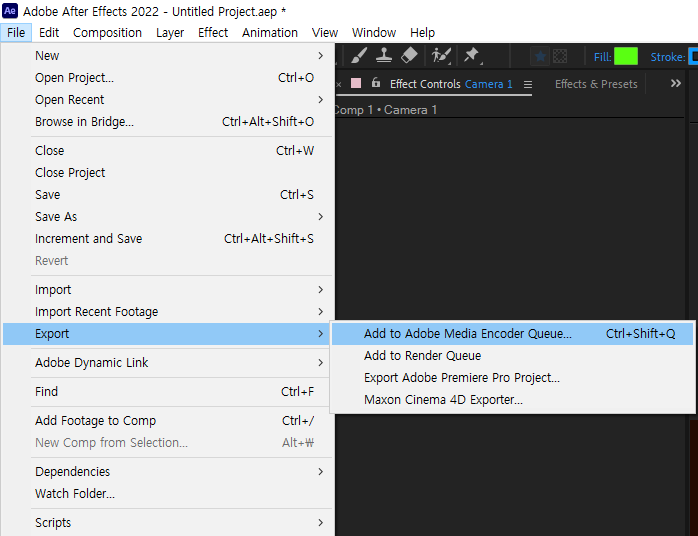Pick the green Fill color swatch
Screen dimensions: 698x536
[x=625, y=57]
